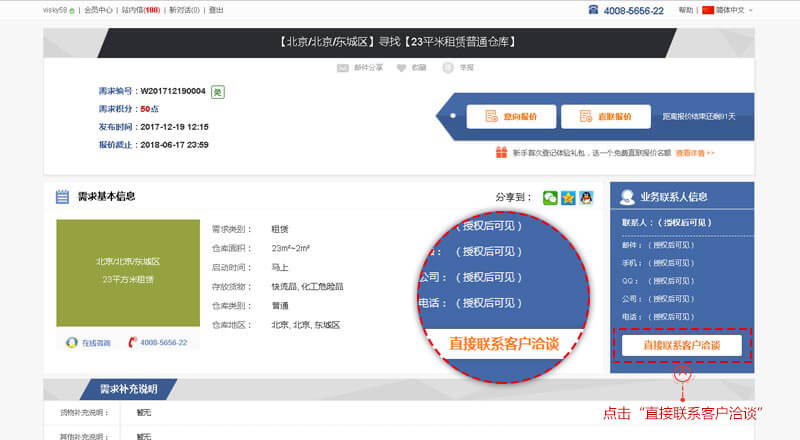Image resolution: width=800 pixels, height=440 pixels.
Task: Click the 查看详情 link
Action: tap(695, 153)
